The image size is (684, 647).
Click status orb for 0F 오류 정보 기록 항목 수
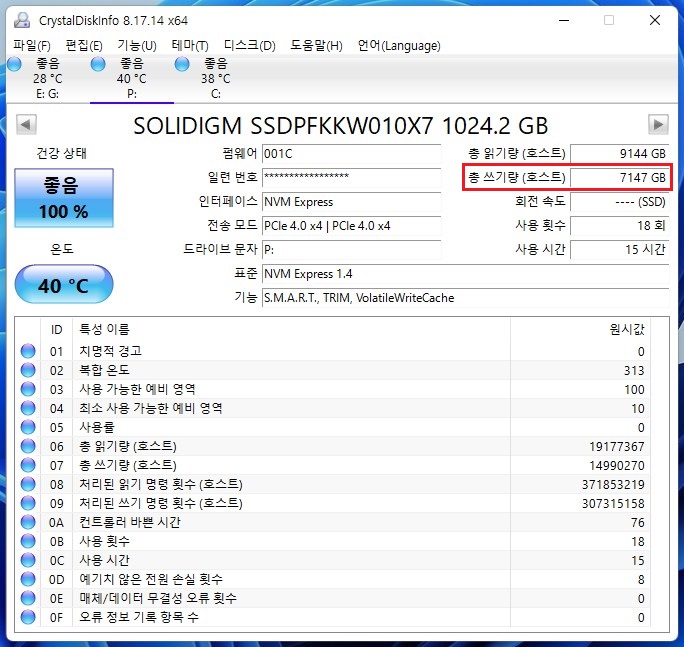pyautogui.click(x=28, y=617)
